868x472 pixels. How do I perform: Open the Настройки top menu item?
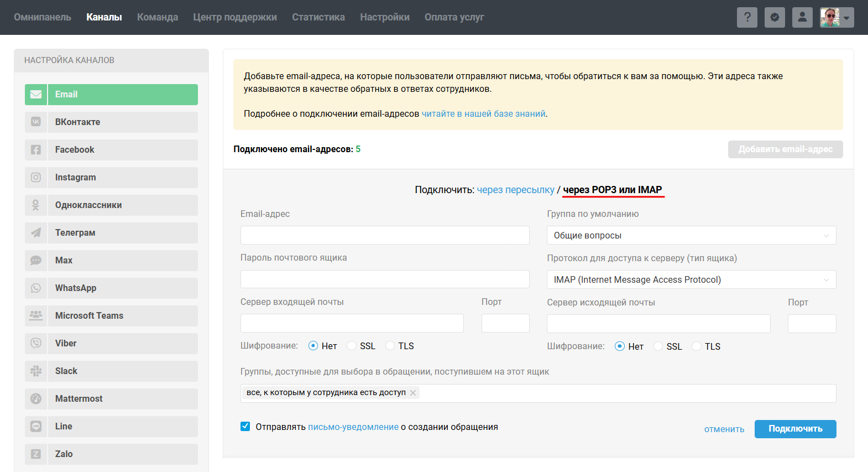pyautogui.click(x=384, y=17)
